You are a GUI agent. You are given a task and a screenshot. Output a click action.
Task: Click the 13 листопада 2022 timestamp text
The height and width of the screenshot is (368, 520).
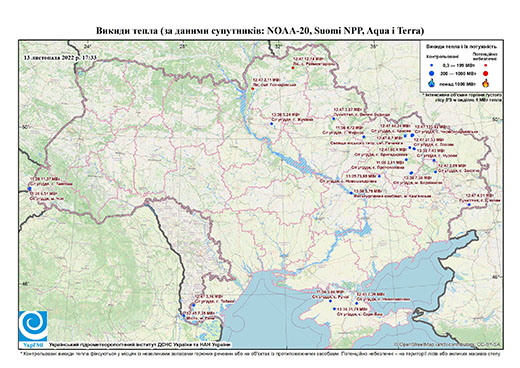click(60, 58)
